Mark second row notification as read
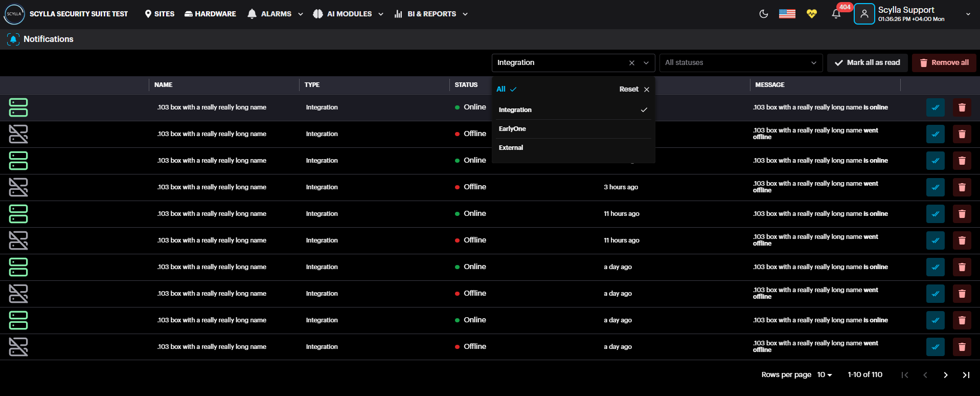This screenshot has width=980, height=396. point(935,134)
